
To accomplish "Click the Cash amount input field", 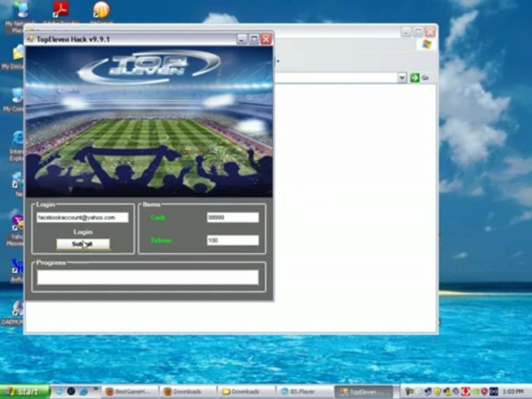I will (x=233, y=217).
